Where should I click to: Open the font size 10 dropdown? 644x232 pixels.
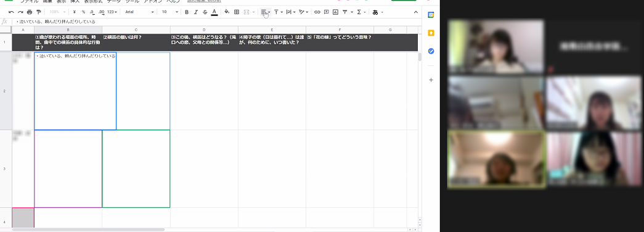point(170,12)
